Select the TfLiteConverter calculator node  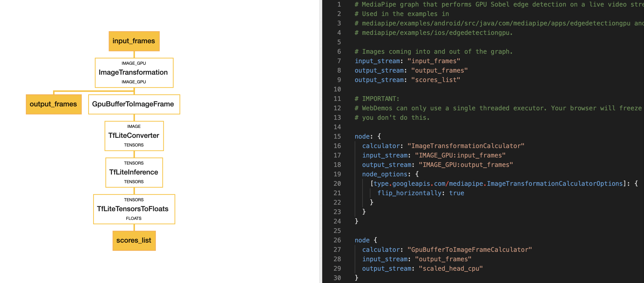(x=134, y=135)
